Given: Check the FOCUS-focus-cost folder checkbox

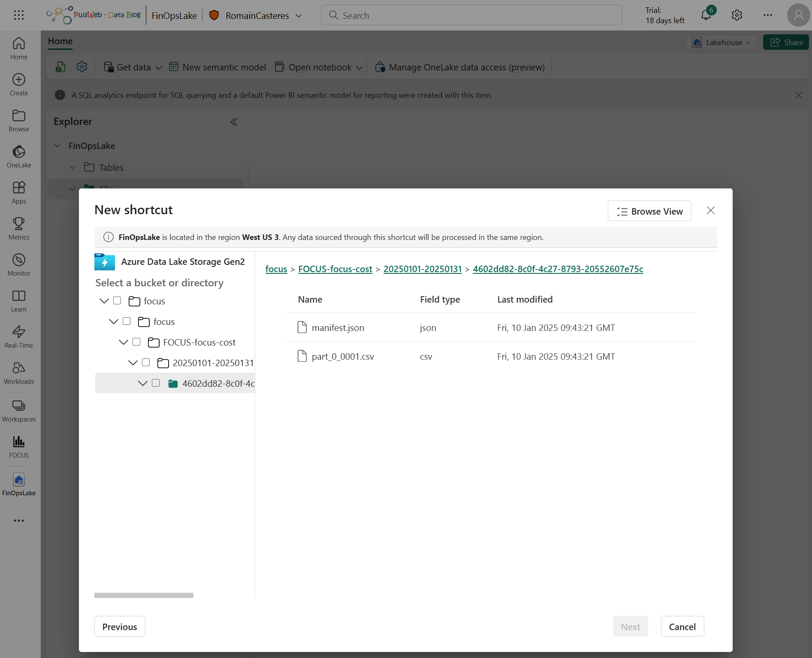Looking at the screenshot, I should tap(136, 342).
